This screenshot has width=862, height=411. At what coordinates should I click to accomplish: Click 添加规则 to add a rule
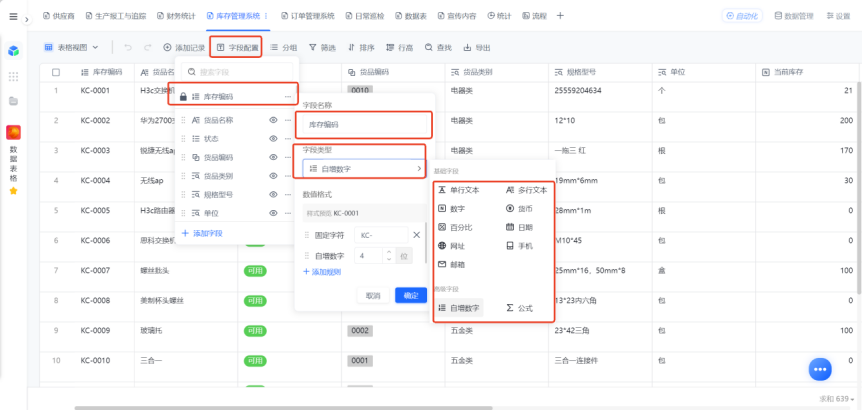pyautogui.click(x=322, y=272)
